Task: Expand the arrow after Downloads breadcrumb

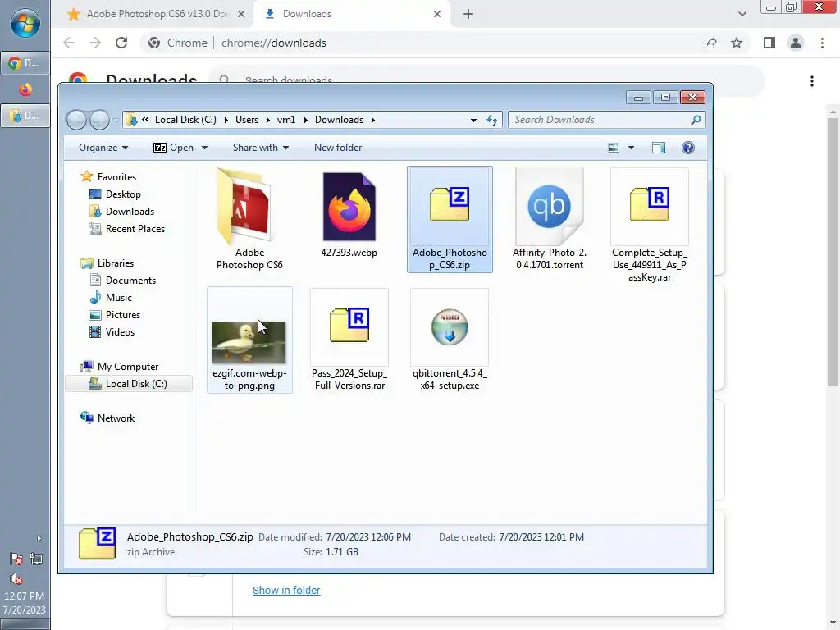Action: point(373,120)
